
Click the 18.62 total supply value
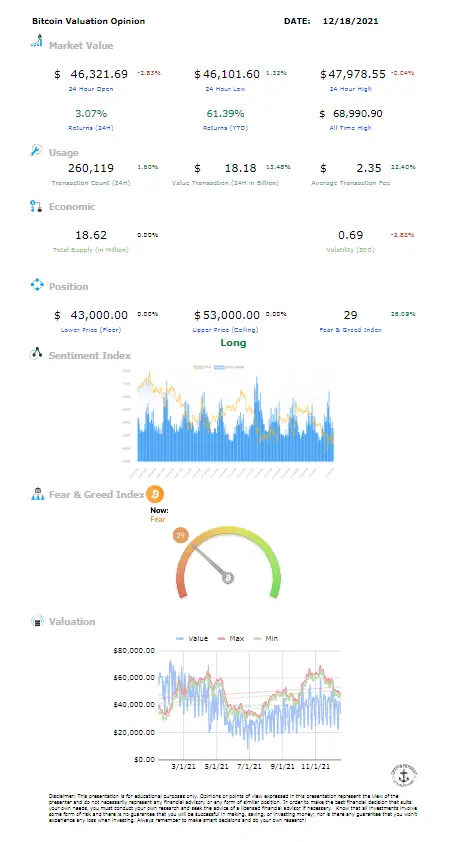[x=91, y=235]
